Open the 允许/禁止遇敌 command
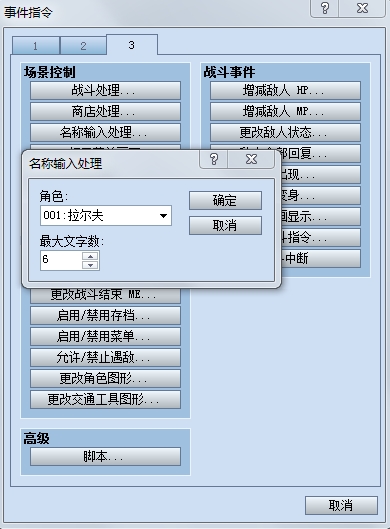The image size is (390, 529). (105, 357)
